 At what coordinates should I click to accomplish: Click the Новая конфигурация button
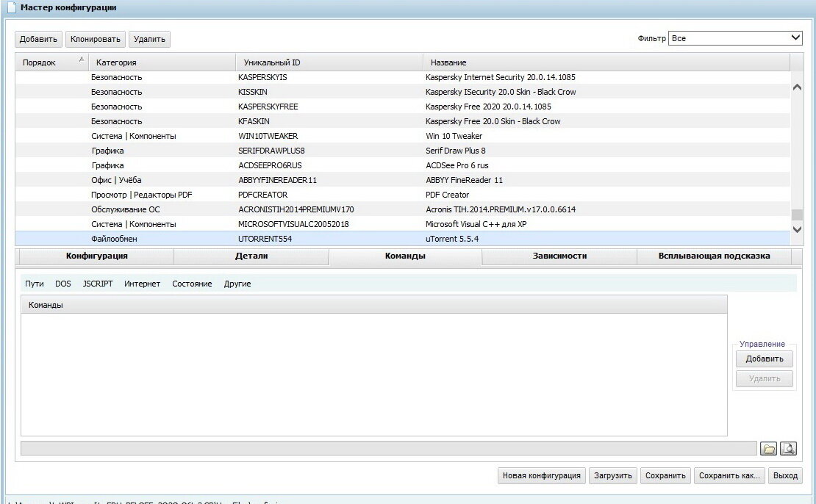pyautogui.click(x=541, y=475)
